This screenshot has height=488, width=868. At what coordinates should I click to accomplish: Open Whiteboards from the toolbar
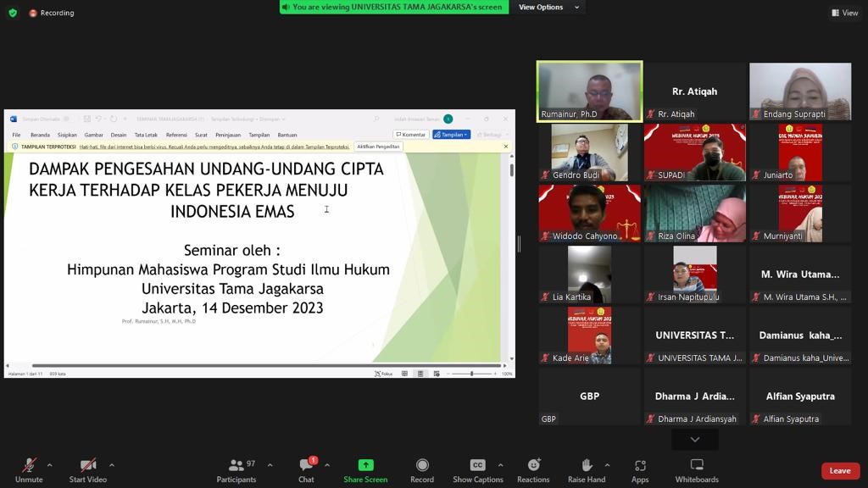[x=697, y=470]
